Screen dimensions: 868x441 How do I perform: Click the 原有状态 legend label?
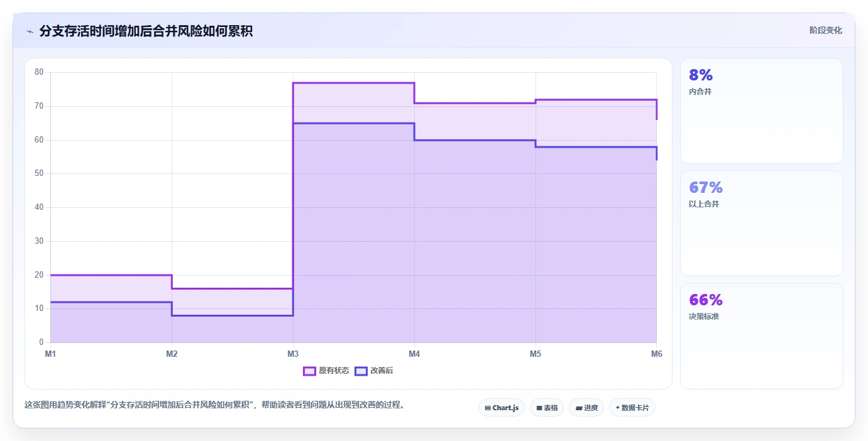[334, 371]
